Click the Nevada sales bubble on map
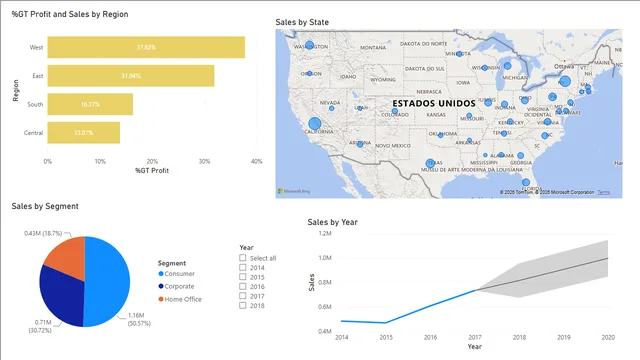 (x=331, y=109)
